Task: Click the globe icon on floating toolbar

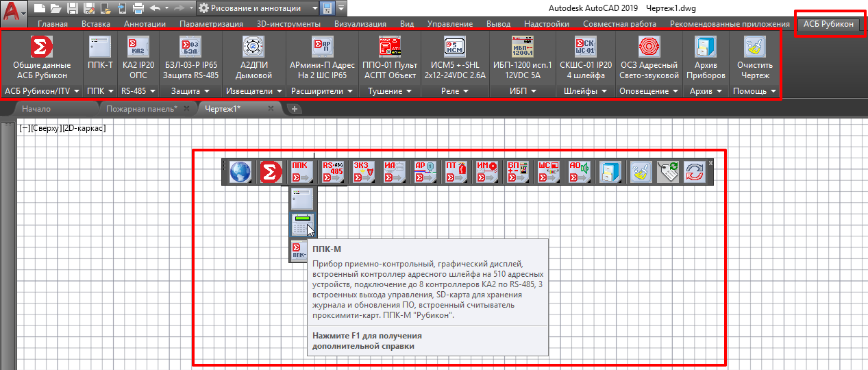Action: tap(240, 172)
